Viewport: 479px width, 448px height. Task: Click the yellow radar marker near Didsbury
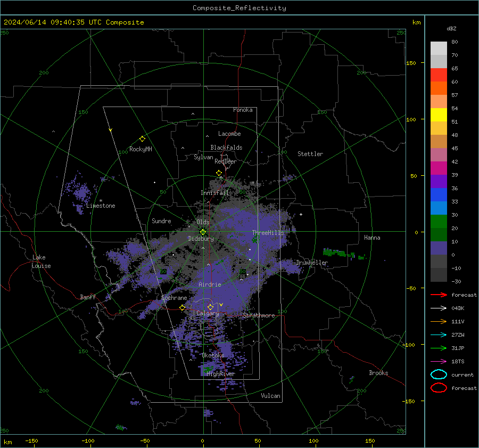(x=203, y=232)
